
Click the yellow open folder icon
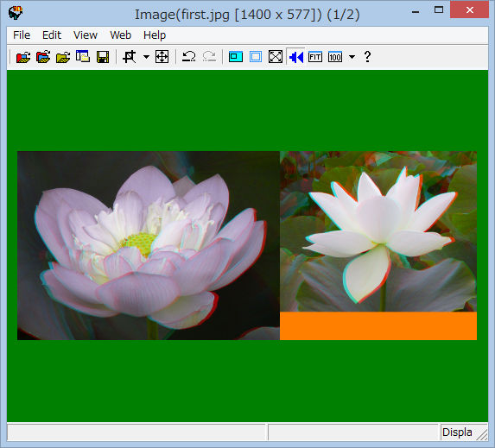(x=63, y=57)
